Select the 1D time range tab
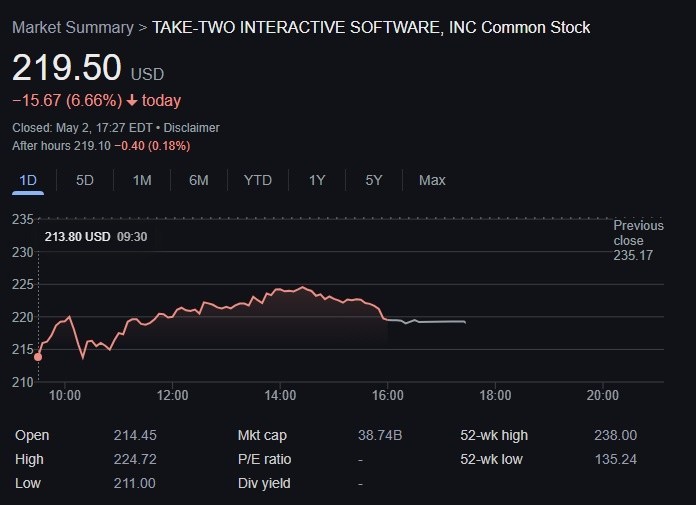The width and height of the screenshot is (696, 505). click(x=28, y=181)
